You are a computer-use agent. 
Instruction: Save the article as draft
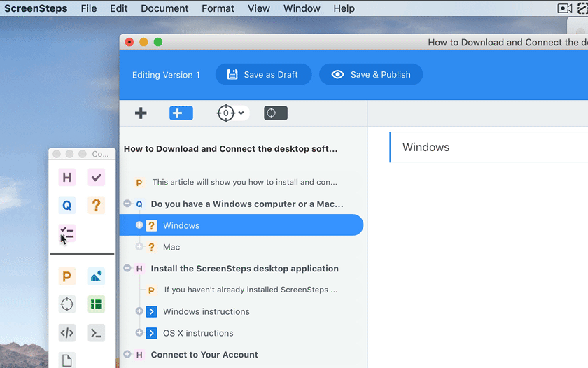[x=263, y=75]
